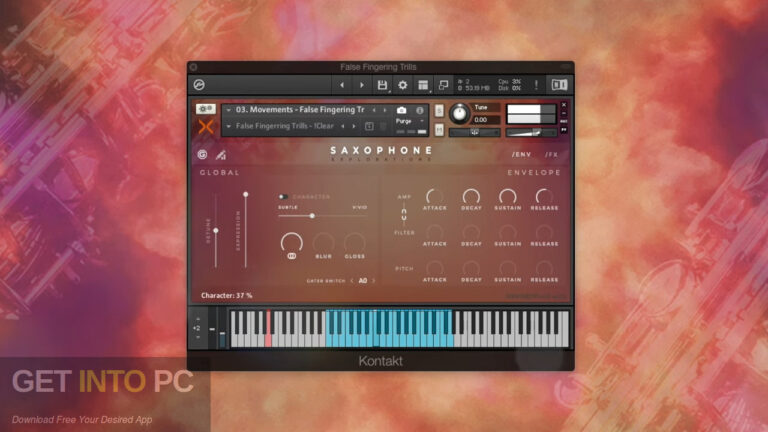Screen dimensions: 768x432
Task: Click the instrument name 03. Movements text
Action: click(x=300, y=110)
